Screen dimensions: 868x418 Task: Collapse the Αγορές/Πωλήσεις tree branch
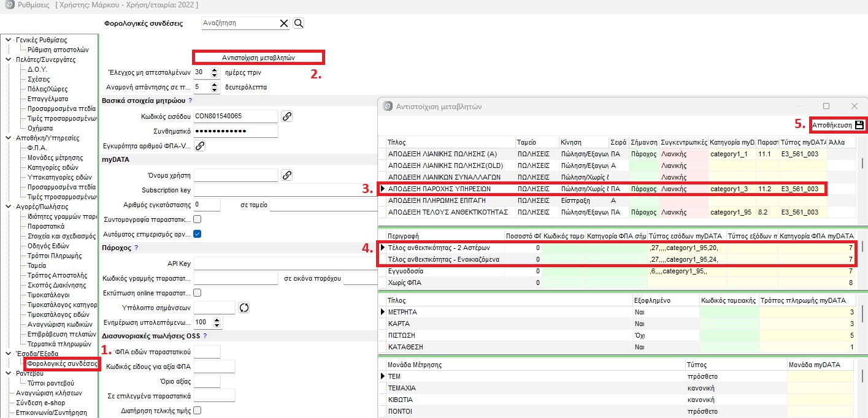9,207
